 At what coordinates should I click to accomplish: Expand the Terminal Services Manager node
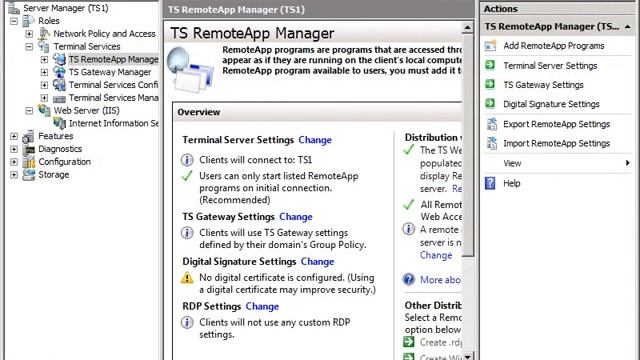tap(44, 98)
